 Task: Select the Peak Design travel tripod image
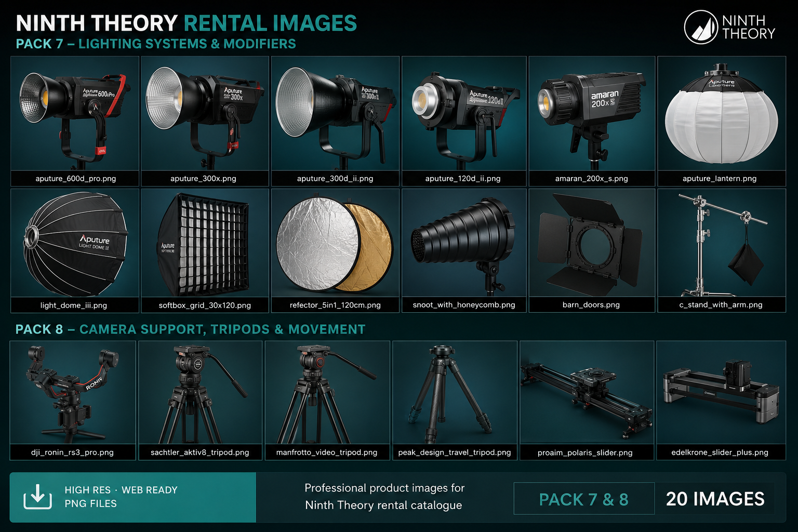pyautogui.click(x=455, y=392)
